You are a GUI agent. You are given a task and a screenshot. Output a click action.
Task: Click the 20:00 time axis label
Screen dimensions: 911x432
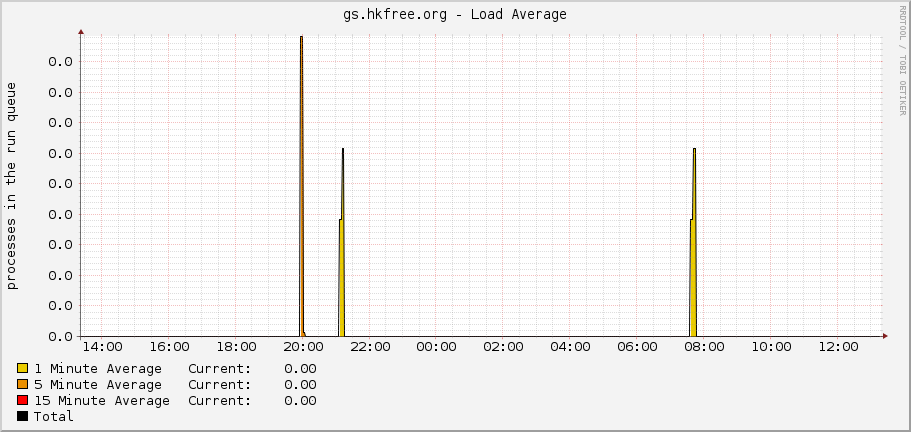[x=303, y=347]
